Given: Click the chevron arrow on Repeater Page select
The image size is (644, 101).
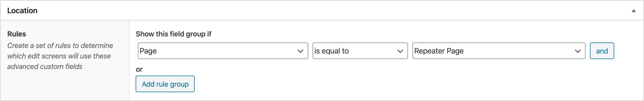Looking at the screenshot, I should point(578,51).
